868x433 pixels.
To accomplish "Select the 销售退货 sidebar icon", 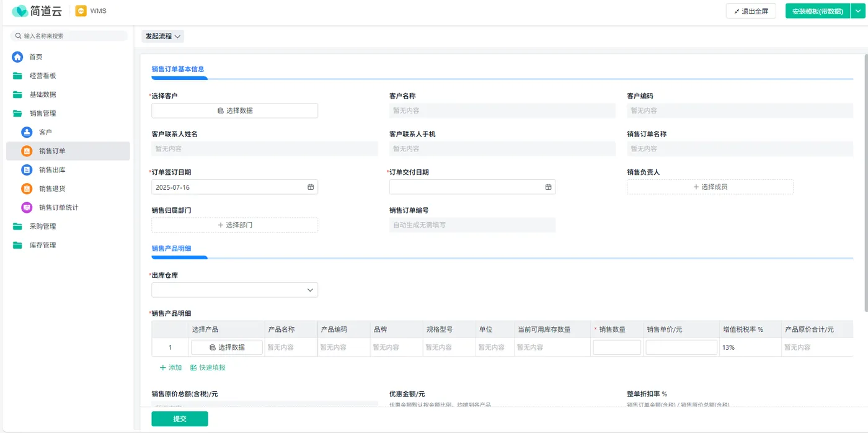I will [x=27, y=189].
